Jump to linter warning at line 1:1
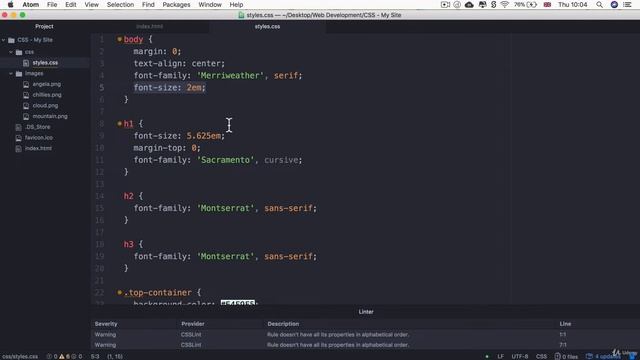Viewport: 640px width, 360px height. 562,334
